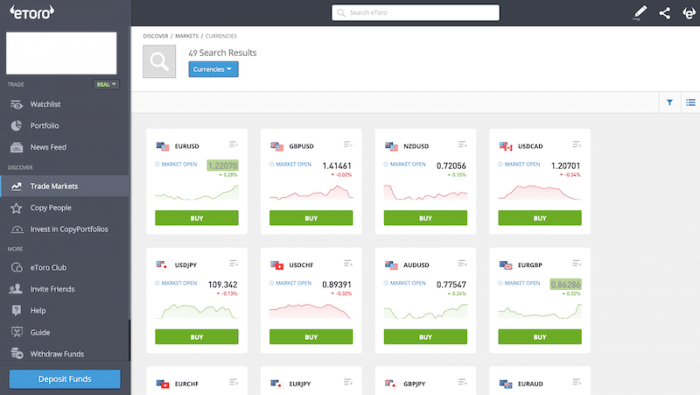The image size is (700, 395).
Task: Toggle GBPUSD watchlist add icon
Action: point(348,144)
